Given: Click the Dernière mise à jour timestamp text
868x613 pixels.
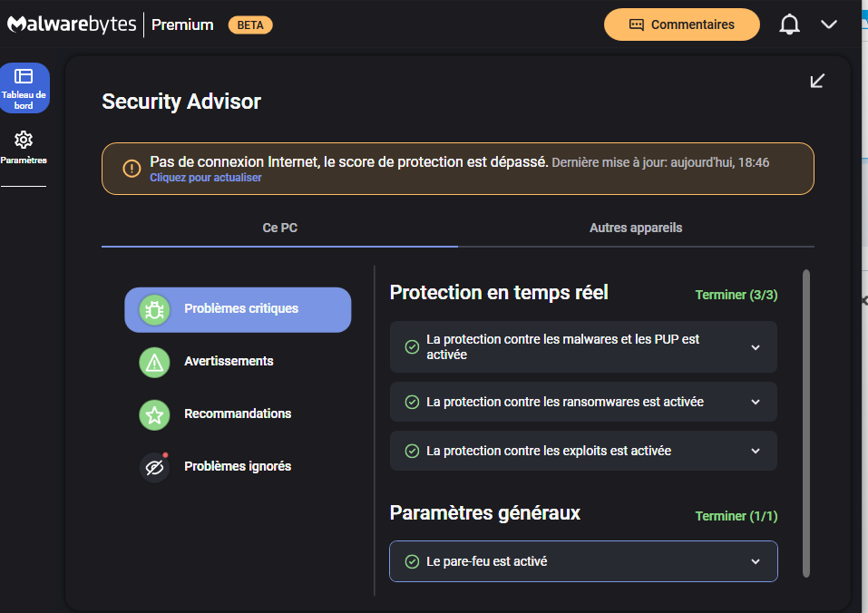Looking at the screenshot, I should point(660,162).
